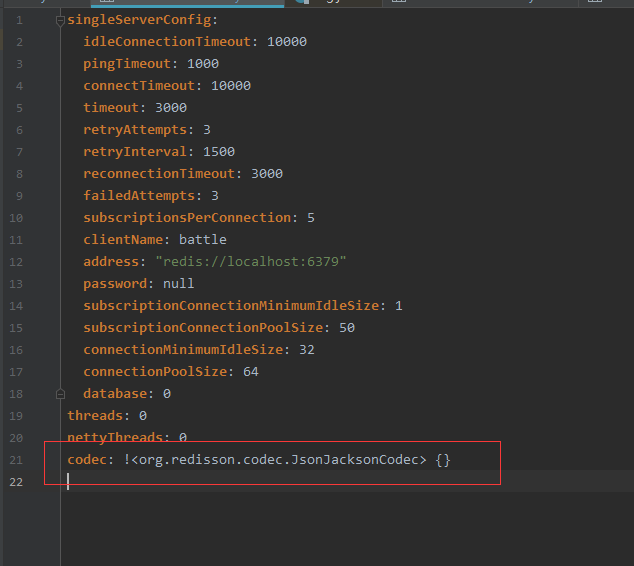Click the redis://localhost:6379 string

pos(251,262)
